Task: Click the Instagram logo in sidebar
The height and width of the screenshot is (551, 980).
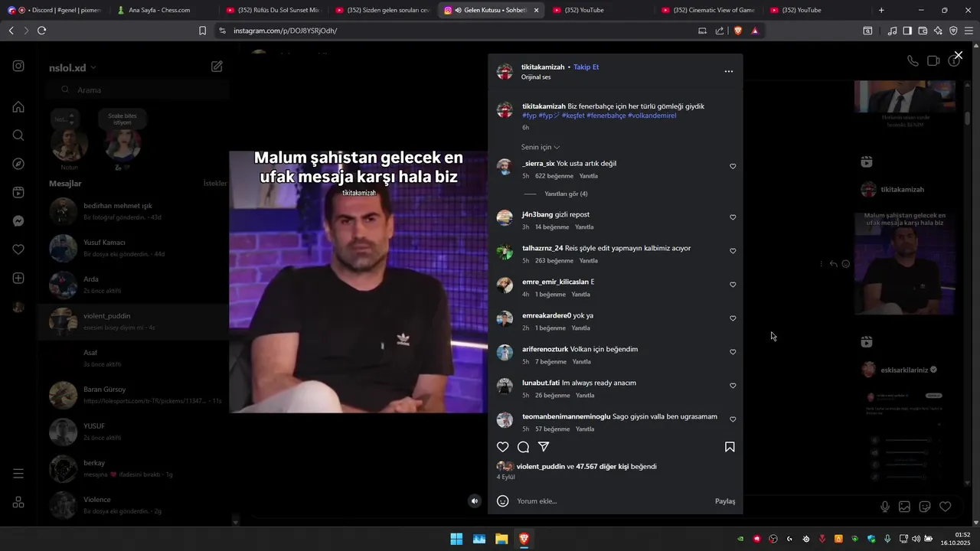Action: [18, 66]
